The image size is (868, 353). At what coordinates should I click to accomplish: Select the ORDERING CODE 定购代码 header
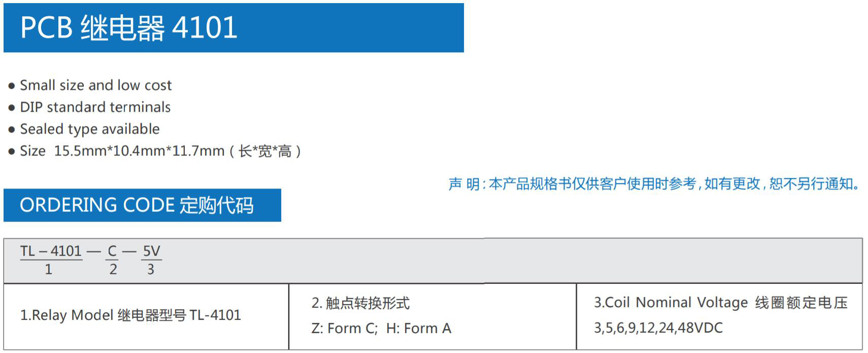[x=142, y=205]
